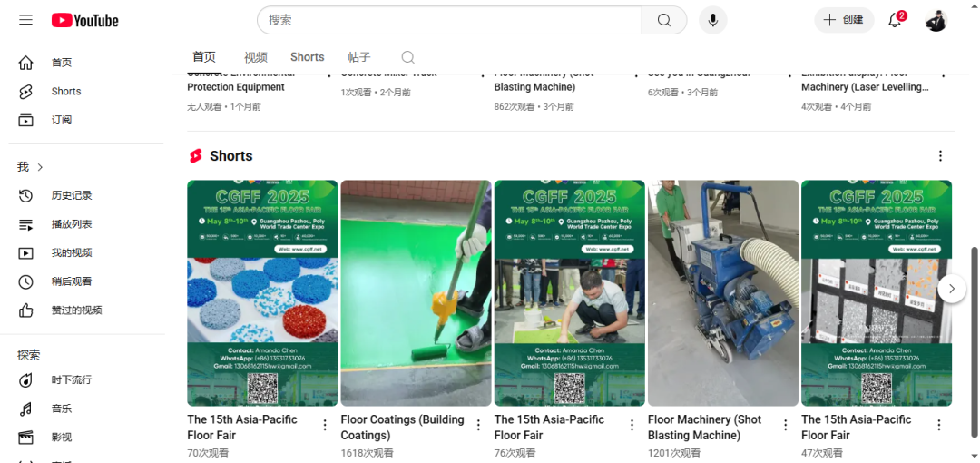Screen dimensions: 980x463
Task: Open Floor Coatings (Building Coatings) title
Action: click(x=403, y=428)
